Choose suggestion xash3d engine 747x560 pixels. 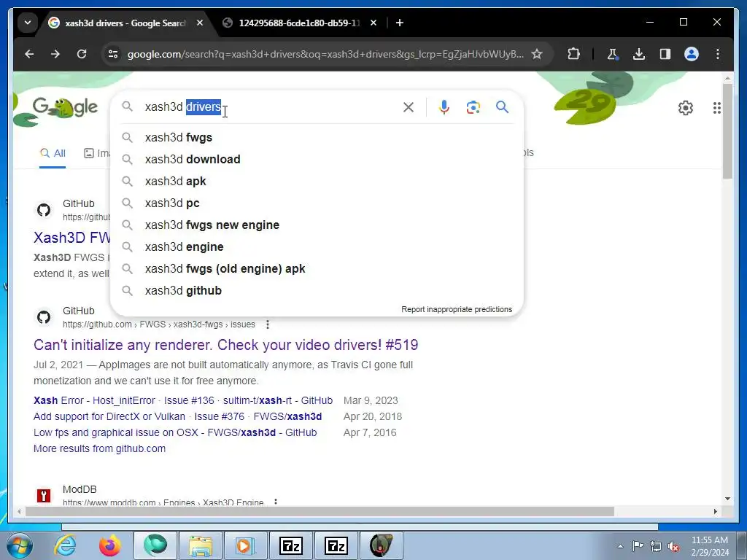pos(317,247)
